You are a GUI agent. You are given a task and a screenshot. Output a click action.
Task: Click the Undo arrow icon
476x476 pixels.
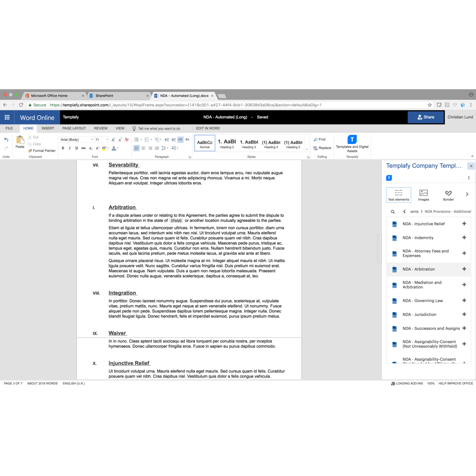tap(6, 139)
